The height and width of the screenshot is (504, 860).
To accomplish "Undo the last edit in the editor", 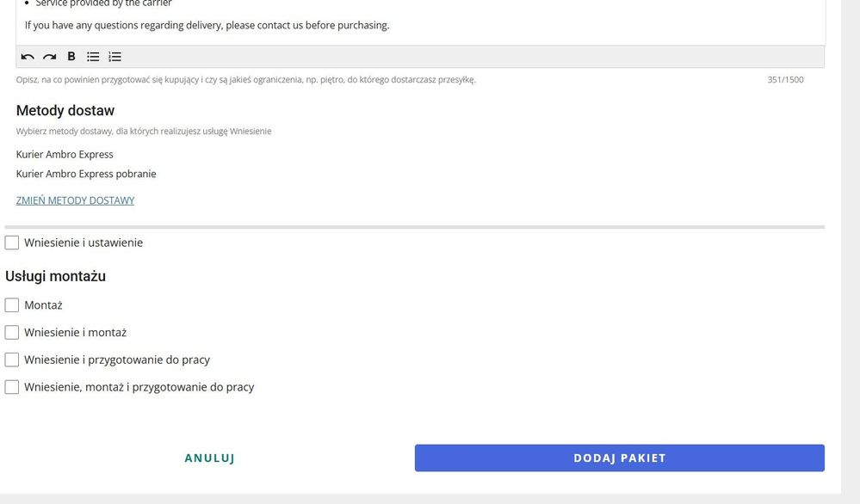I will coord(28,57).
